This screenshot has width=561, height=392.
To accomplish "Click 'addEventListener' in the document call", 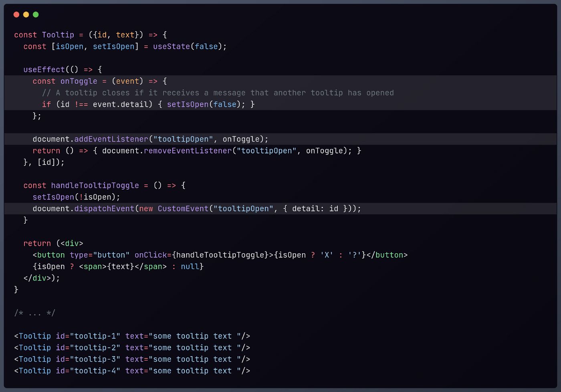I will pyautogui.click(x=111, y=139).
